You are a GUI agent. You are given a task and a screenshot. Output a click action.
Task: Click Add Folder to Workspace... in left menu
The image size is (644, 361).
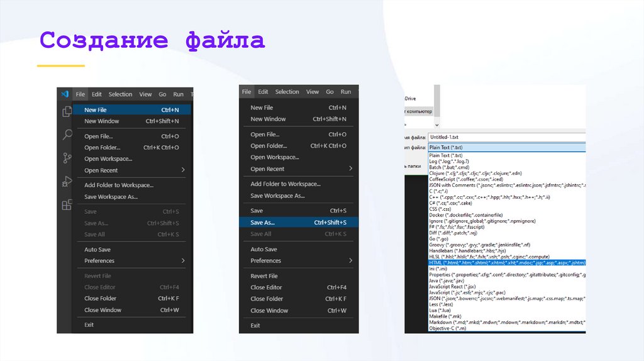[132, 186]
